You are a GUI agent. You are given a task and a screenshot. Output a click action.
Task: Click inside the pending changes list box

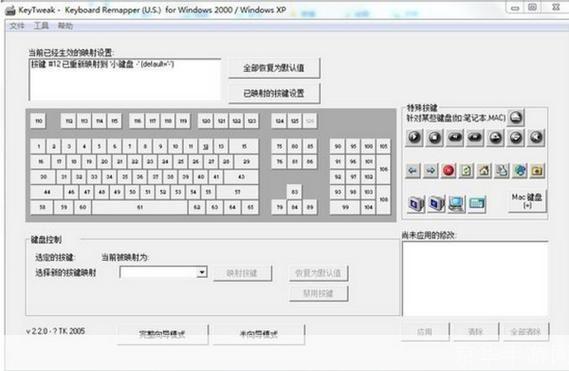click(x=475, y=278)
